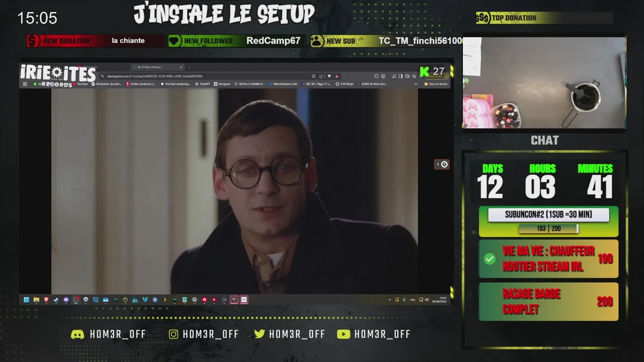The width and height of the screenshot is (644, 362).
Task: Open the YouTube bookmark
Action: pyautogui.click(x=80, y=84)
